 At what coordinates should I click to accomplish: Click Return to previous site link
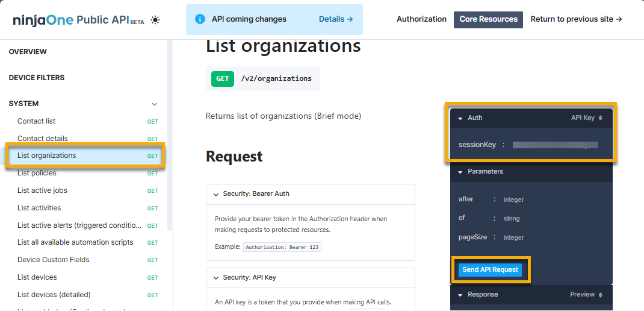[x=576, y=19]
